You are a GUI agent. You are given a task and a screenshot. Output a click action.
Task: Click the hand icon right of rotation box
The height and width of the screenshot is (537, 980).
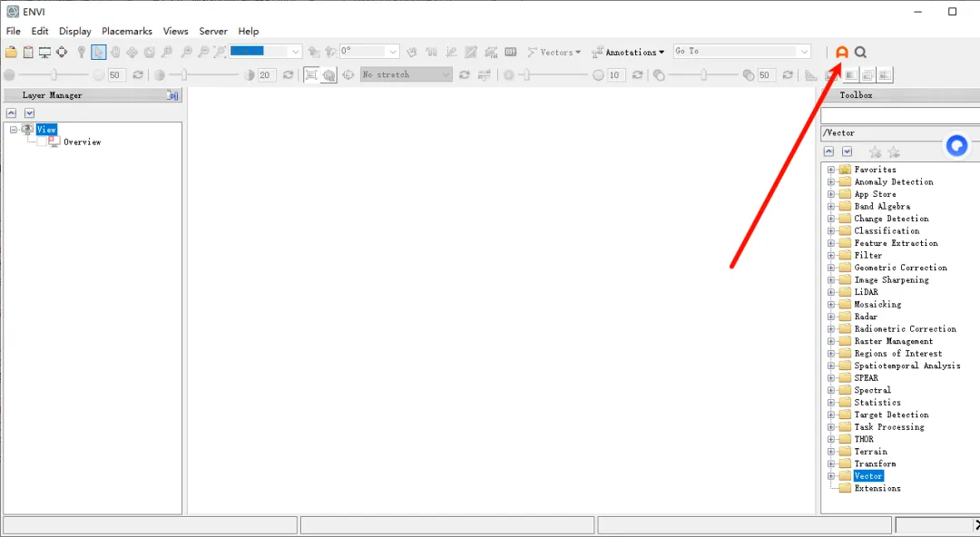tap(411, 52)
